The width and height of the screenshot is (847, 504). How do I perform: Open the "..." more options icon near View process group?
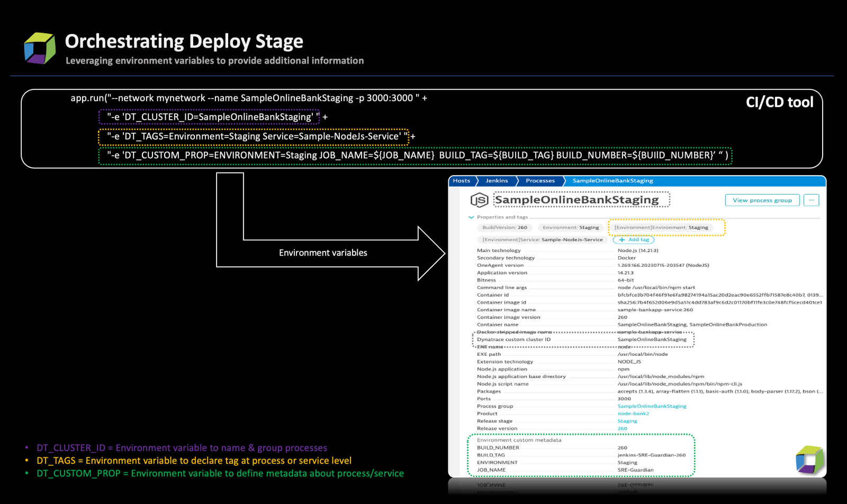pyautogui.click(x=811, y=200)
